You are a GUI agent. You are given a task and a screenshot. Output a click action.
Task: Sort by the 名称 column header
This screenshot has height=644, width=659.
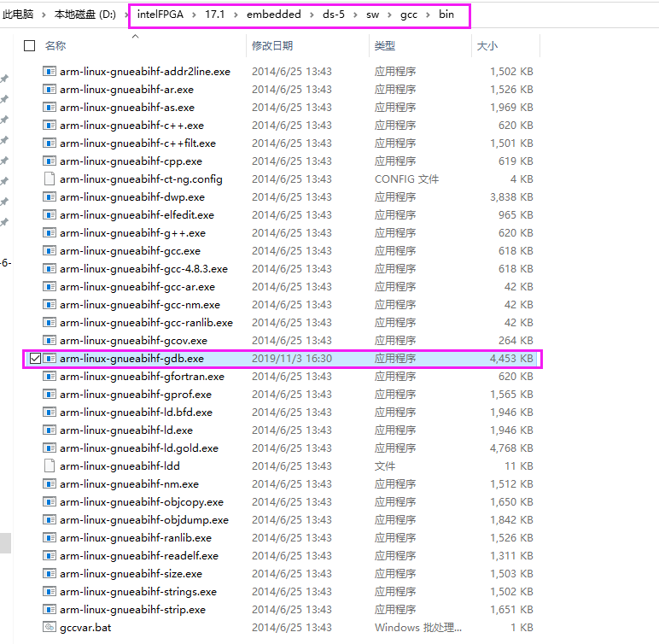(55, 46)
